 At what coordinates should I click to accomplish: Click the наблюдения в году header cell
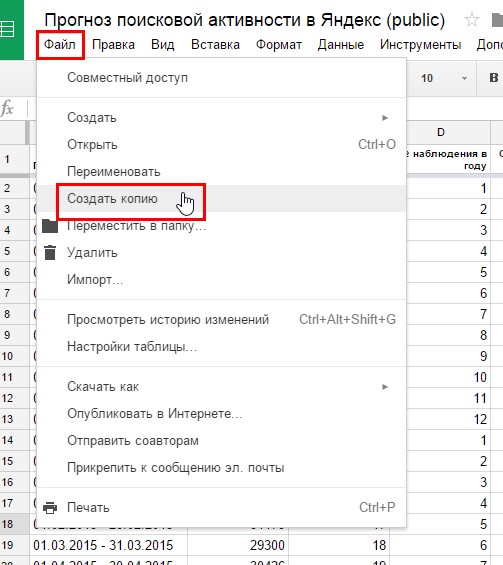(x=448, y=160)
